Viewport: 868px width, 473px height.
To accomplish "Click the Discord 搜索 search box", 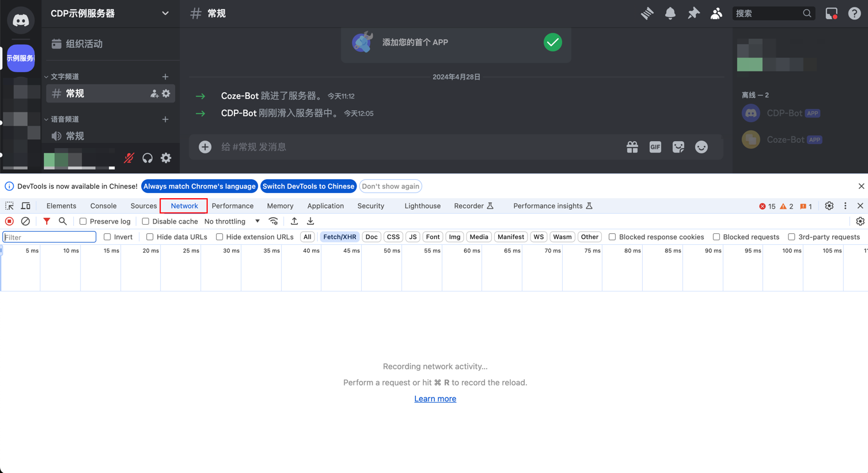I will pos(774,13).
